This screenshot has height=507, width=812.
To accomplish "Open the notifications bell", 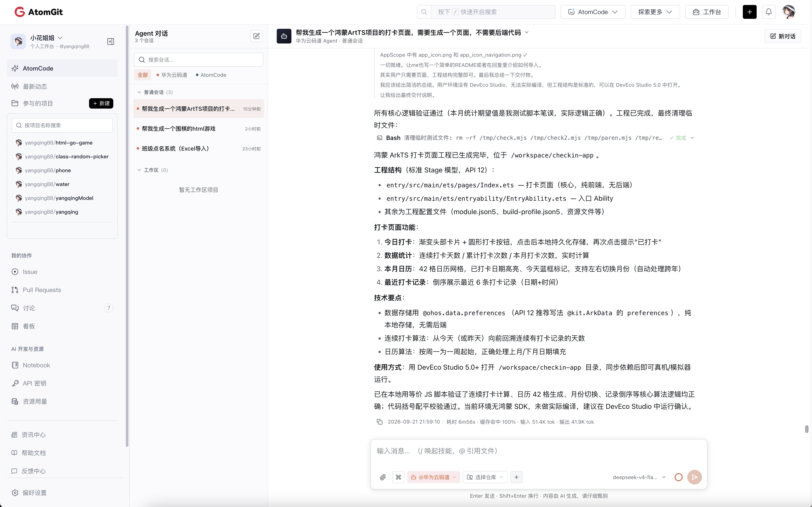I will coord(768,12).
